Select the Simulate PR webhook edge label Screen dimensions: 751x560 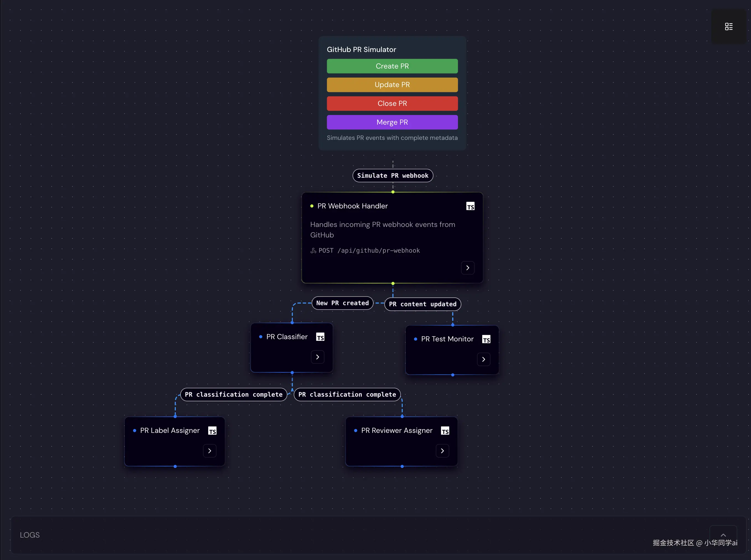point(393,176)
